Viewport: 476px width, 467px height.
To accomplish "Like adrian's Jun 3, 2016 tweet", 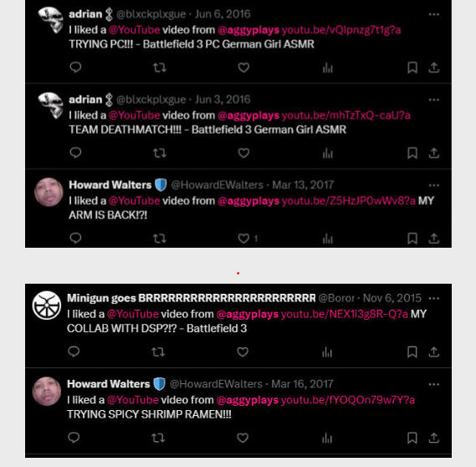I will tap(243, 152).
